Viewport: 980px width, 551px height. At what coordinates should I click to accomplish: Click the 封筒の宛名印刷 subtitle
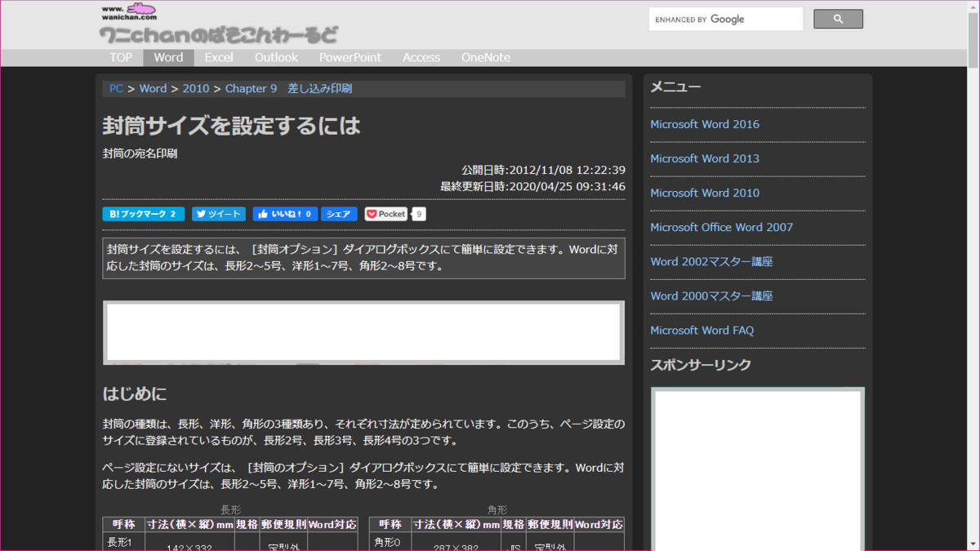click(x=140, y=153)
